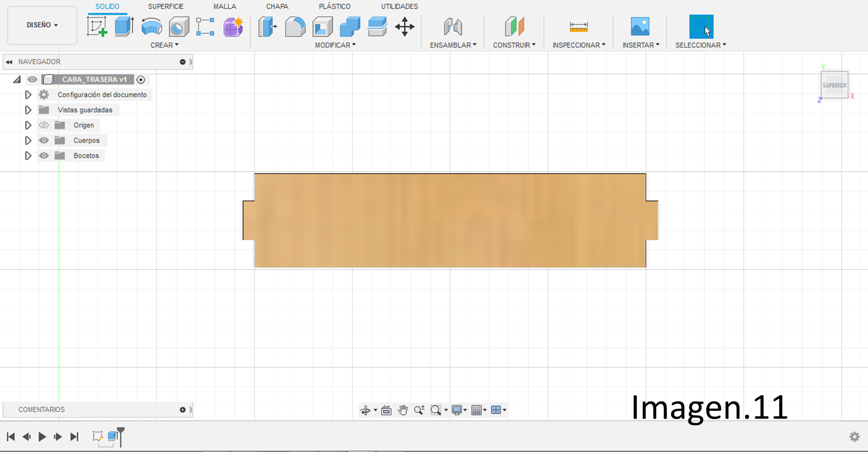Image resolution: width=868 pixels, height=452 pixels.
Task: Click the CARA_TRASERA v1 component name
Action: [94, 79]
